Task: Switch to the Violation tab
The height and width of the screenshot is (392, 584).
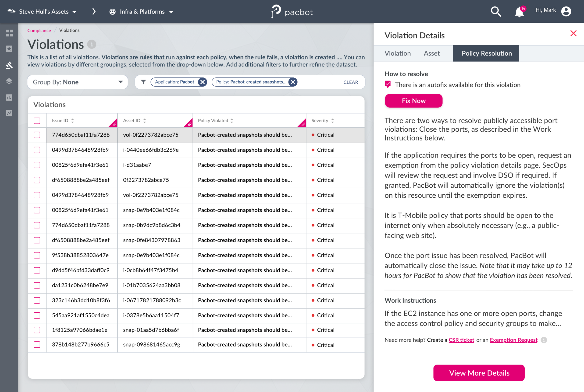Action: (398, 53)
